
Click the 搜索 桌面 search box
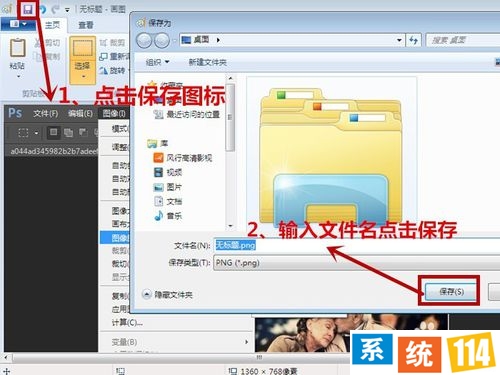pos(463,40)
